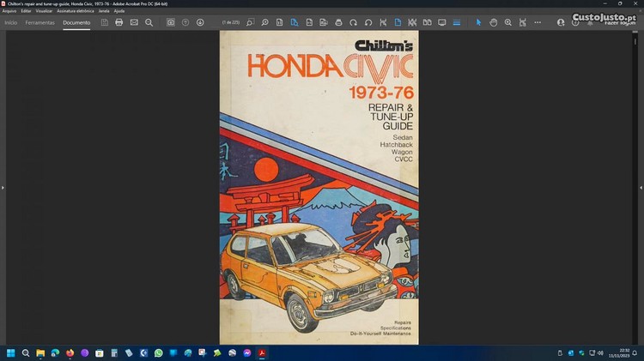Switch to the Ferramentas tab

pyautogui.click(x=39, y=22)
